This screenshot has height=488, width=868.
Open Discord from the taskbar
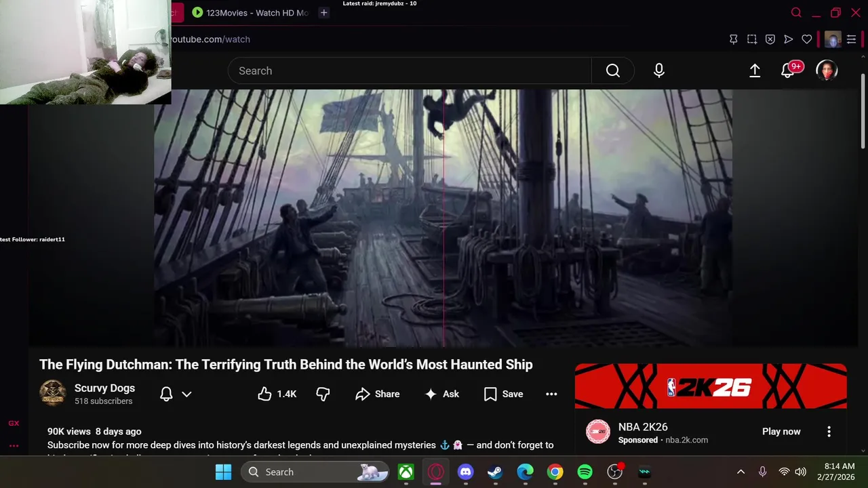(x=465, y=472)
